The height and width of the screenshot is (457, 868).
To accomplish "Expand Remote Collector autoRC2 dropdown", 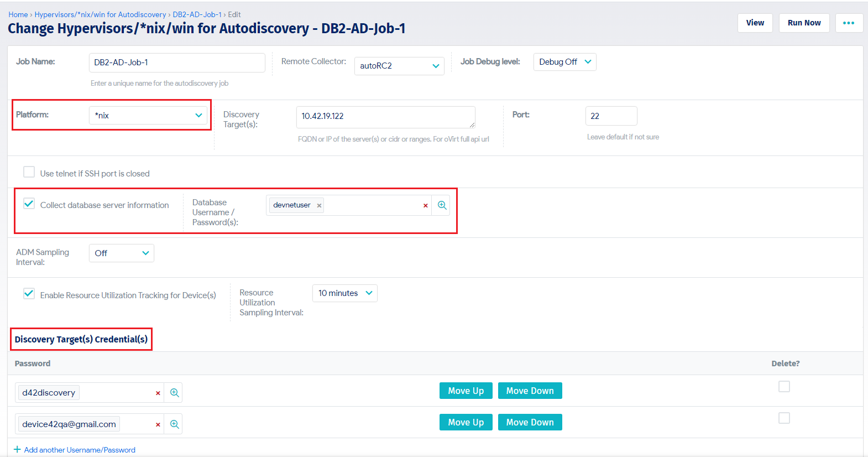I will [x=399, y=66].
